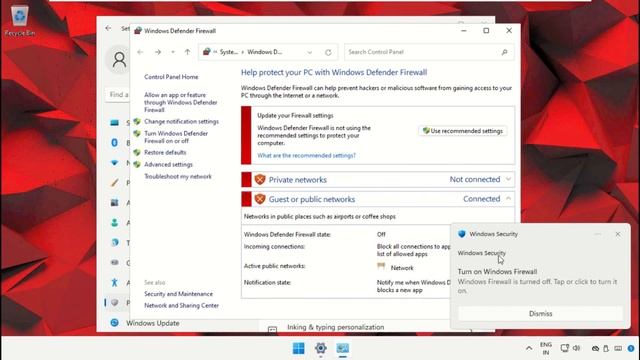The height and width of the screenshot is (360, 640).
Task: Open Advanced settings link
Action: click(168, 164)
